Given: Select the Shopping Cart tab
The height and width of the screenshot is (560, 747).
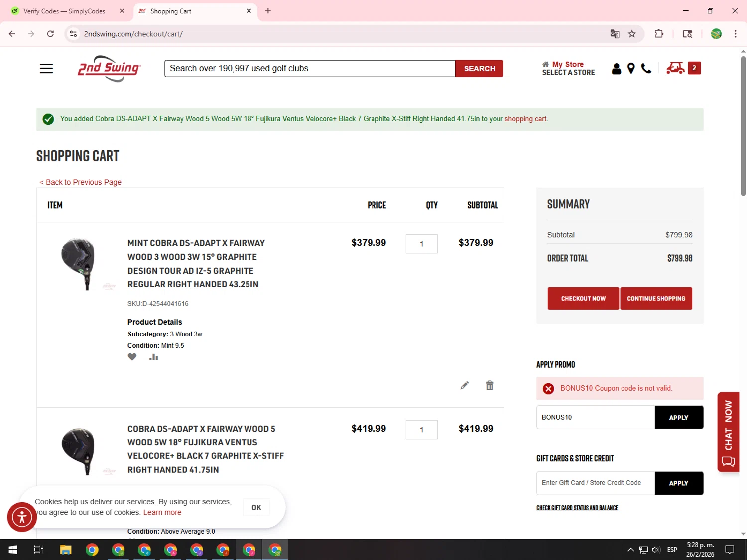Looking at the screenshot, I should click(194, 11).
